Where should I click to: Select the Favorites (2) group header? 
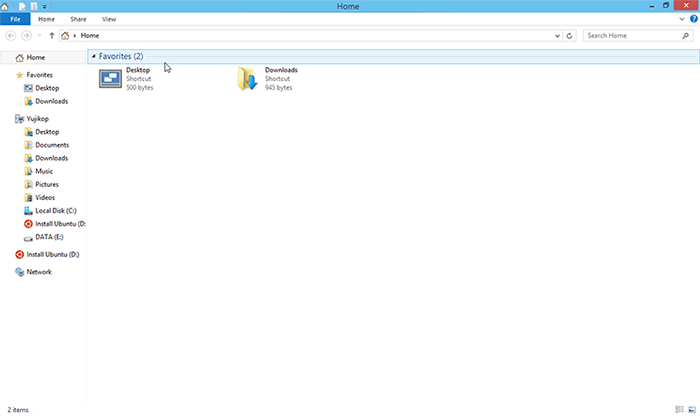[394, 56]
